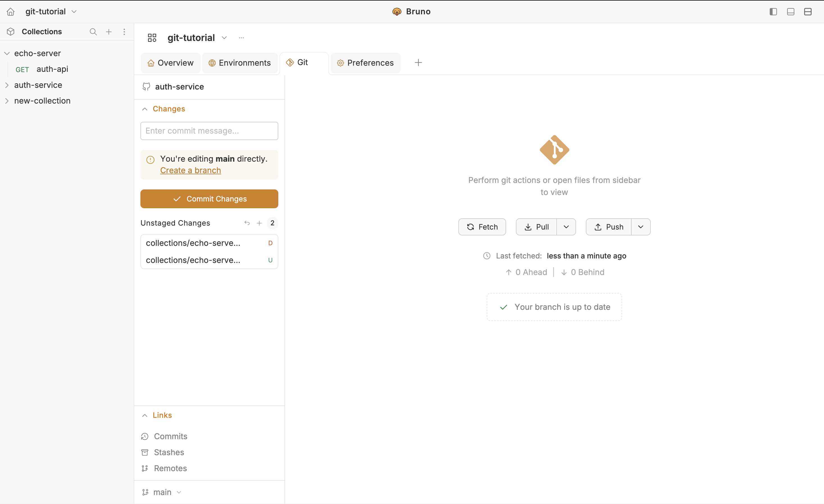Image resolution: width=824 pixels, height=504 pixels.
Task: Open a new tab with plus icon
Action: 418,63
